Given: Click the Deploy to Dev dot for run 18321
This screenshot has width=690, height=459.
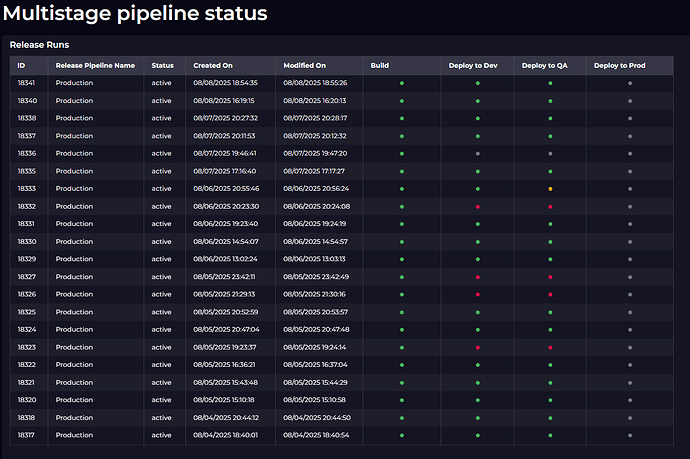Looking at the screenshot, I should pyautogui.click(x=478, y=382).
